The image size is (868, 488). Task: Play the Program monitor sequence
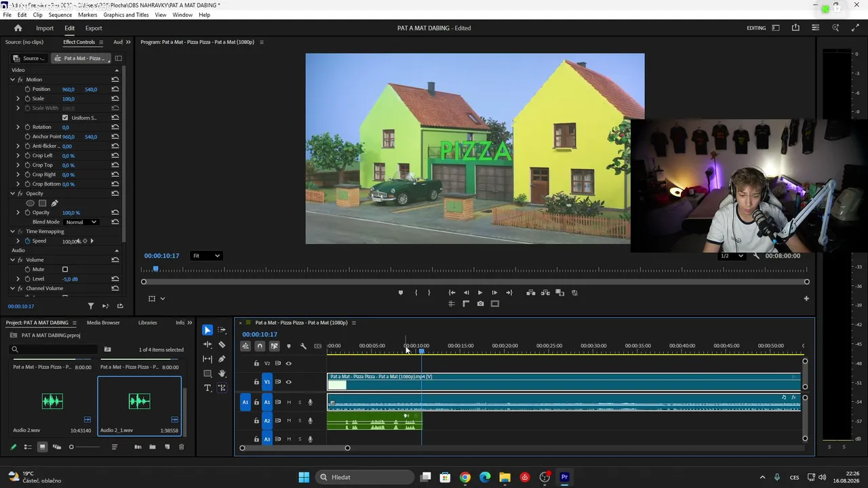pyautogui.click(x=480, y=293)
